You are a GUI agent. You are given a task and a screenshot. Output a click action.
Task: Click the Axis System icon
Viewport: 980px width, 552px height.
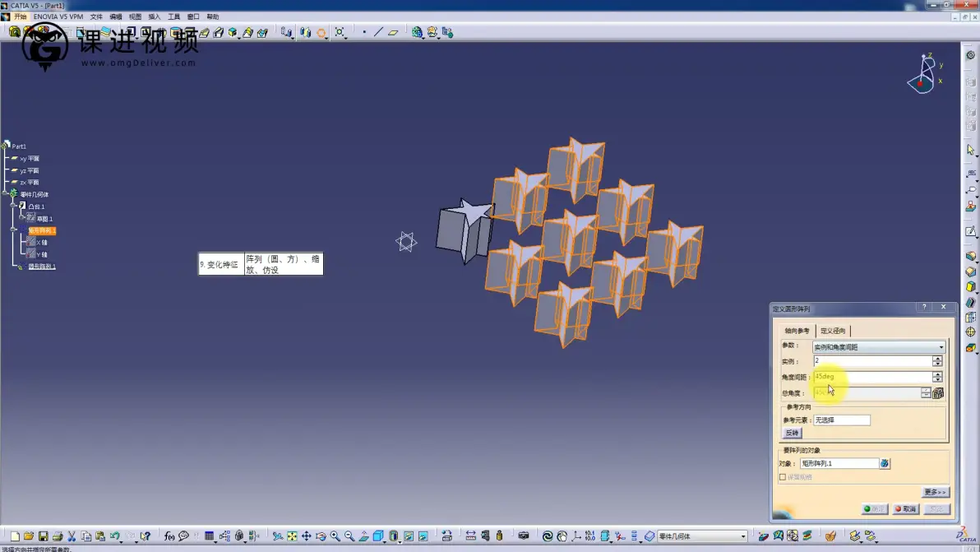pyautogui.click(x=576, y=536)
